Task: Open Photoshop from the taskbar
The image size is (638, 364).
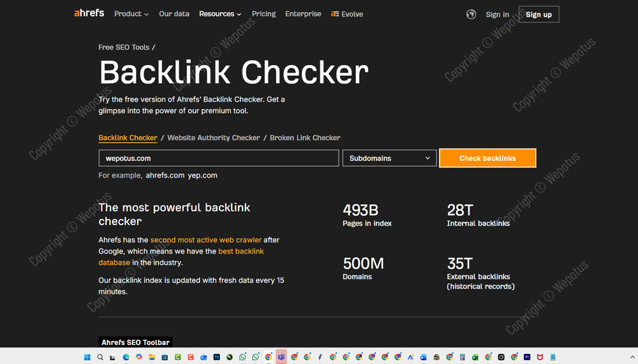Action: [x=216, y=357]
